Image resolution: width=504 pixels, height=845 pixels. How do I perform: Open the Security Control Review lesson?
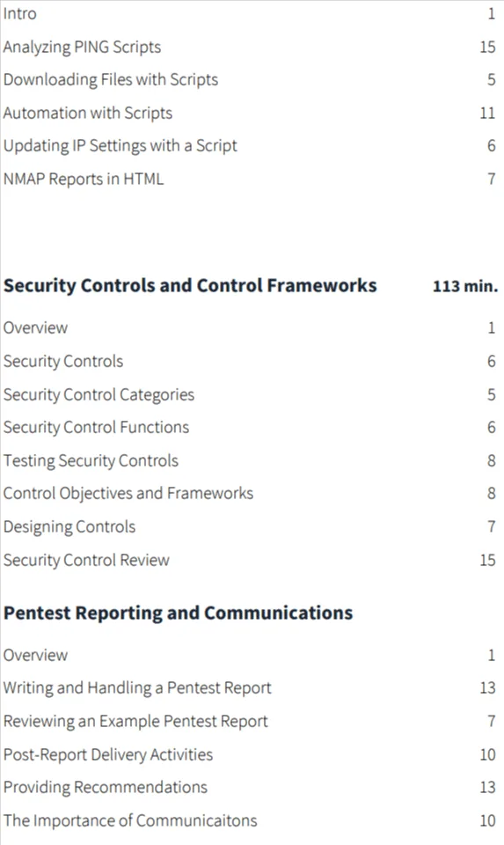click(87, 560)
